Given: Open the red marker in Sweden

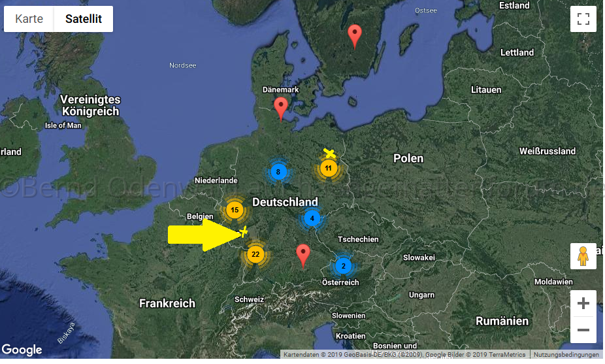Looking at the screenshot, I should 354,35.
